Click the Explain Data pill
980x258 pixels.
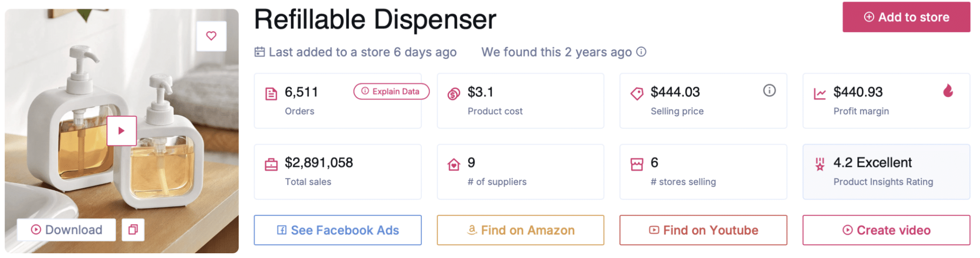[x=391, y=91]
